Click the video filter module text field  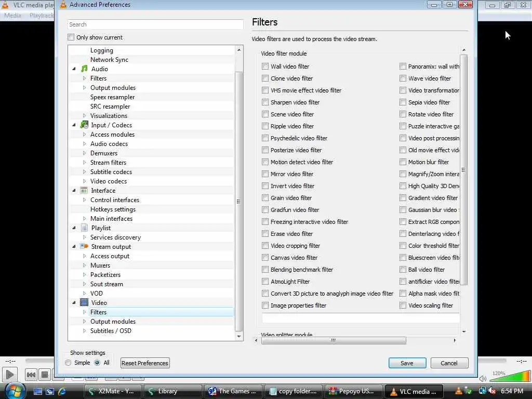tap(361, 318)
